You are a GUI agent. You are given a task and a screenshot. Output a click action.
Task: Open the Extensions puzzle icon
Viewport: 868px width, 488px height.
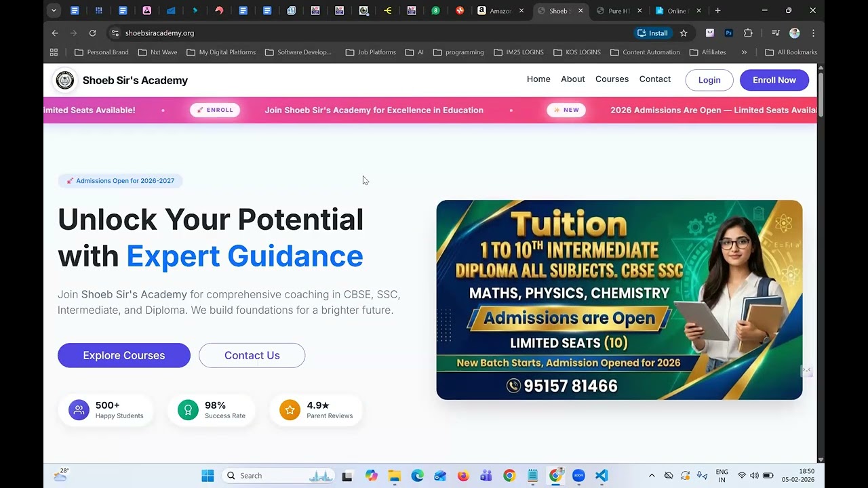(x=748, y=33)
